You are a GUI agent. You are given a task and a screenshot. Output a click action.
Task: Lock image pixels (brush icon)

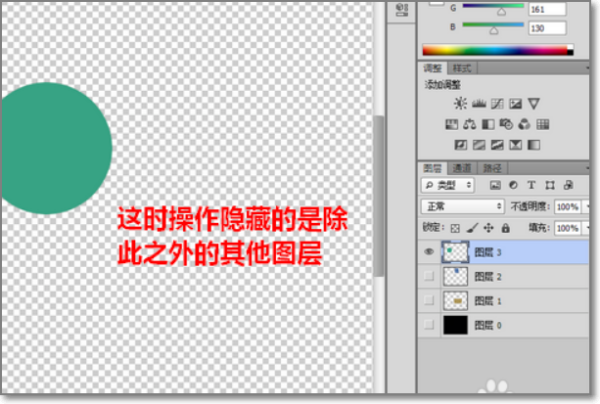click(x=472, y=228)
